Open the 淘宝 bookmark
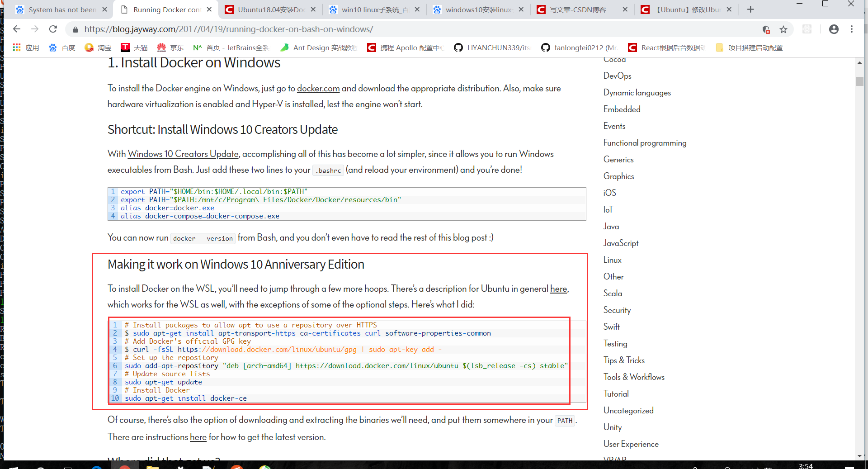The image size is (868, 469). pos(98,47)
